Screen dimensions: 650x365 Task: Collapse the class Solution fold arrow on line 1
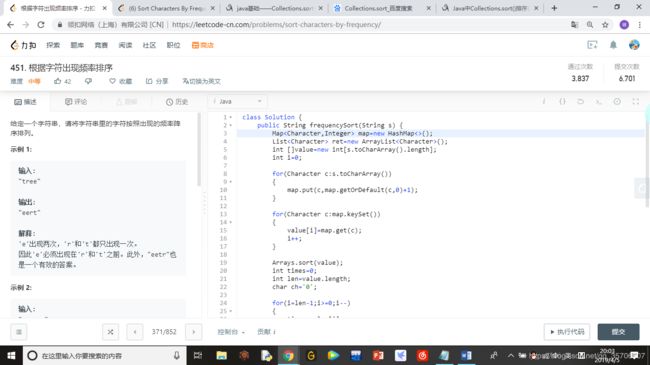[231, 117]
